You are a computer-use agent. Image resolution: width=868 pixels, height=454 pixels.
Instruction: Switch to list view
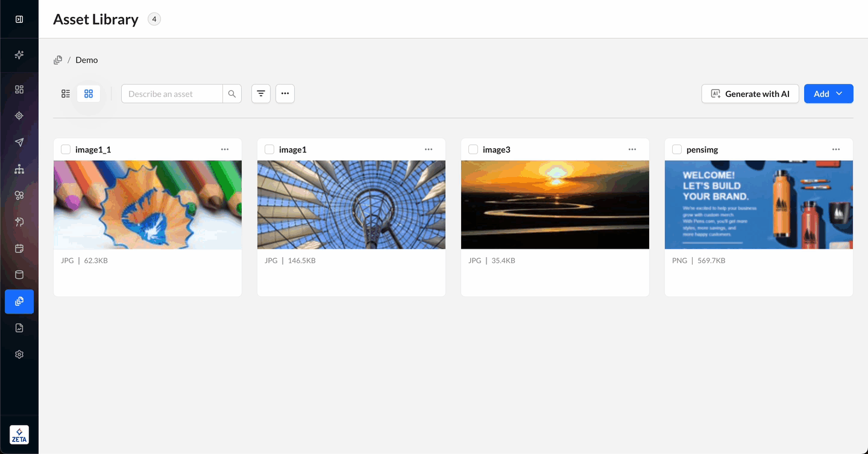coord(66,94)
